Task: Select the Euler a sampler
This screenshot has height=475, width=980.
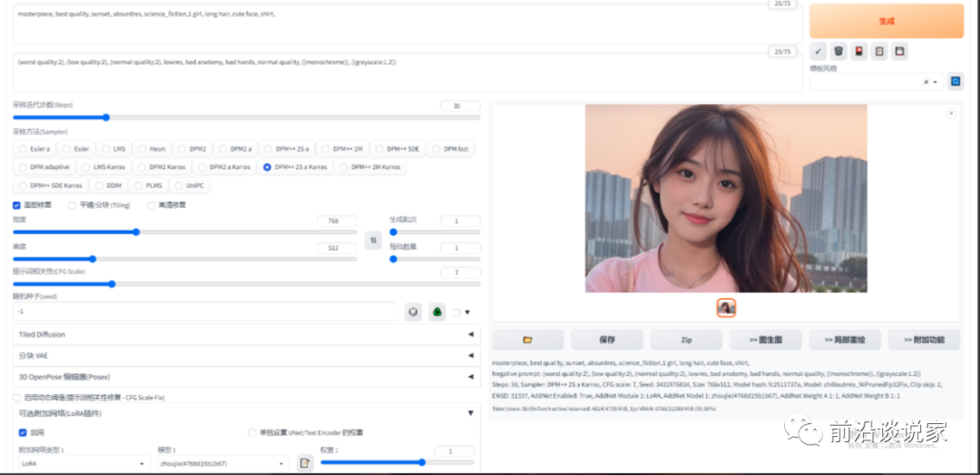Action: point(34,149)
